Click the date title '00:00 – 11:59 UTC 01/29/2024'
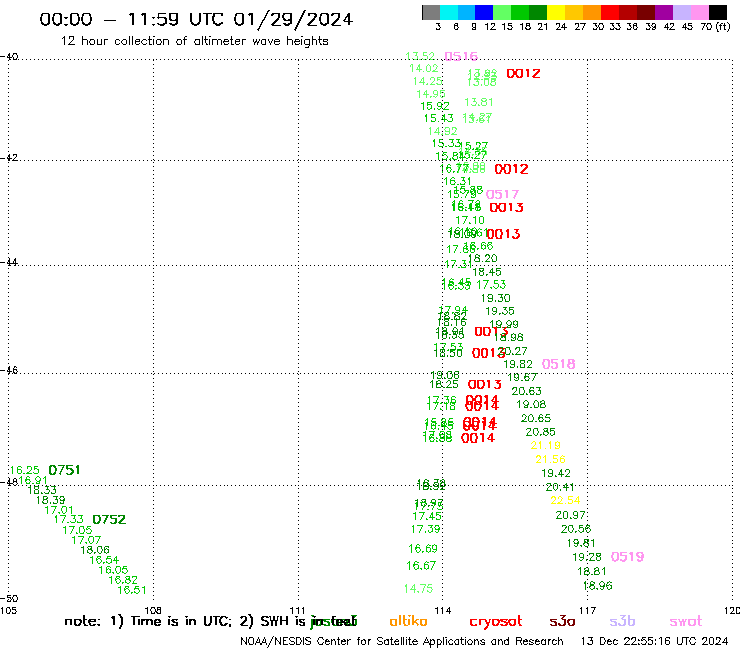This screenshot has width=740, height=650. coord(196,19)
